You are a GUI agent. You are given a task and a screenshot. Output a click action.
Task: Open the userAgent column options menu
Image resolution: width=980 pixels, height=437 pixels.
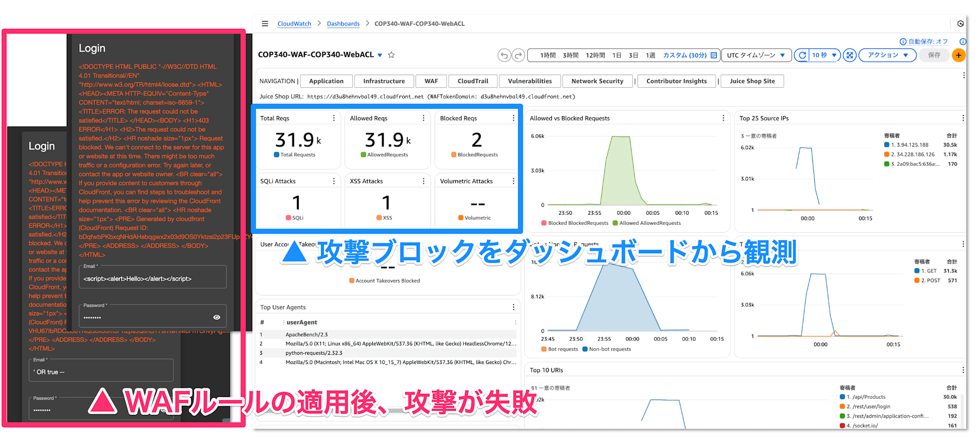click(515, 322)
